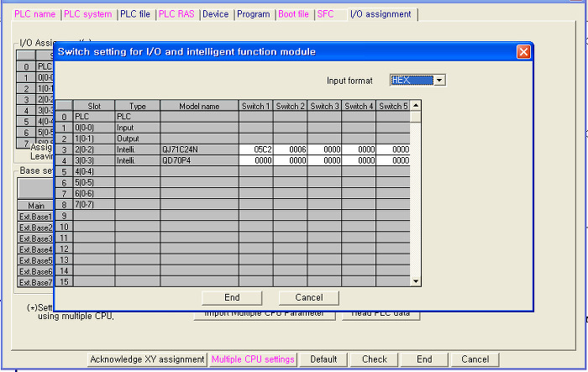Viewport: 588px width, 372px height.
Task: Select Switch 5 cell of QJ71C24N row
Action: (393, 149)
